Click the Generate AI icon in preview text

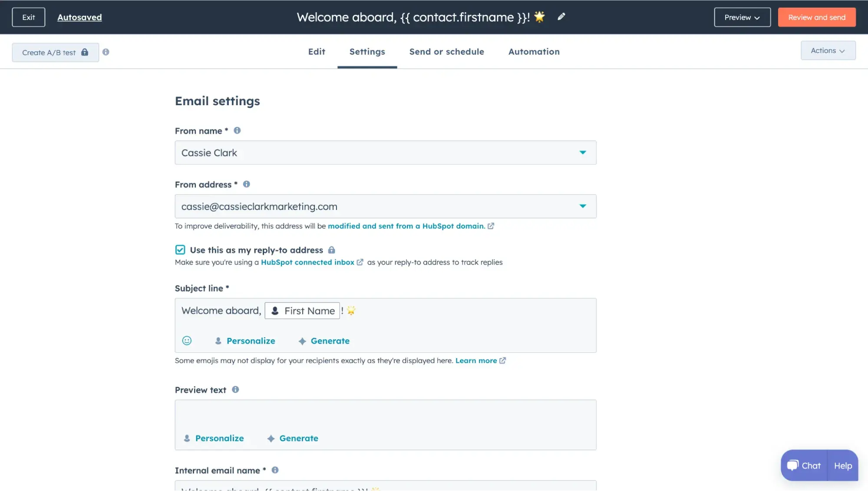[x=271, y=438]
